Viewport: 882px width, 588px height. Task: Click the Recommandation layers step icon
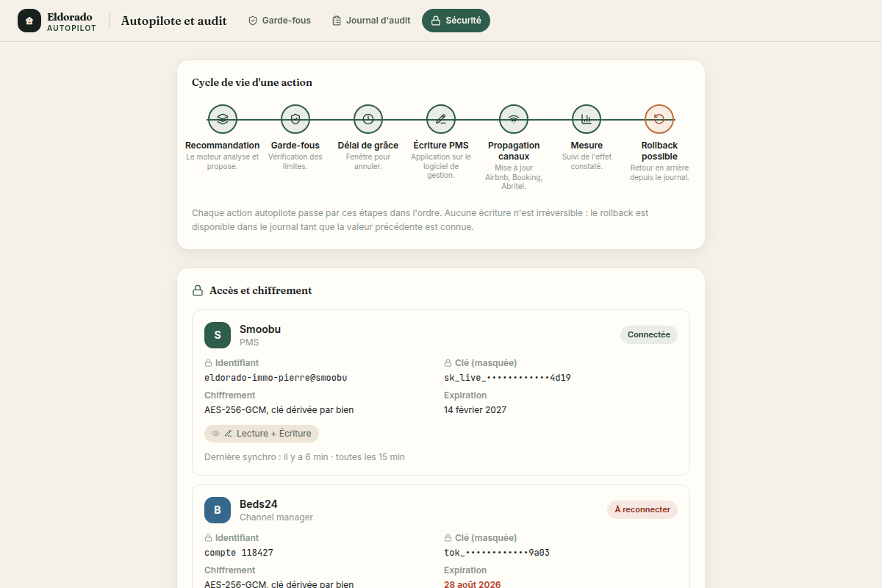[x=223, y=119]
